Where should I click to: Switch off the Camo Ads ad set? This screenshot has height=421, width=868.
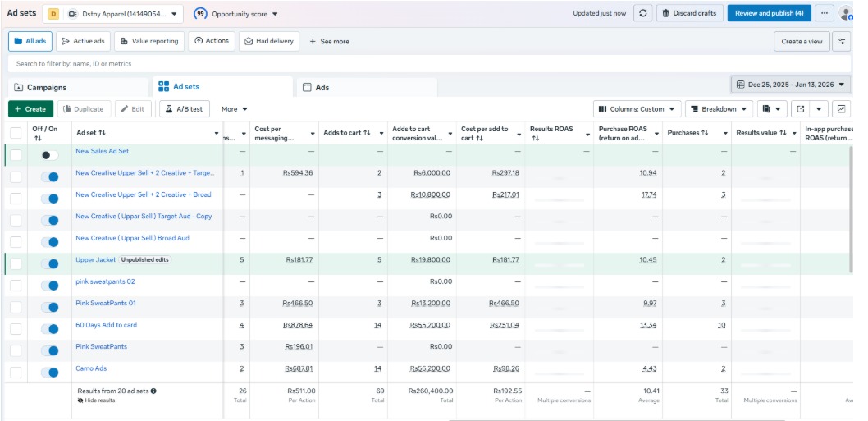pyautogui.click(x=50, y=373)
